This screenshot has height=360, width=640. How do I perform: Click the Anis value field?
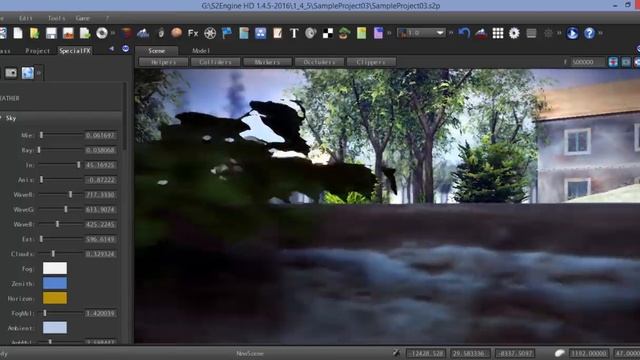coord(100,180)
